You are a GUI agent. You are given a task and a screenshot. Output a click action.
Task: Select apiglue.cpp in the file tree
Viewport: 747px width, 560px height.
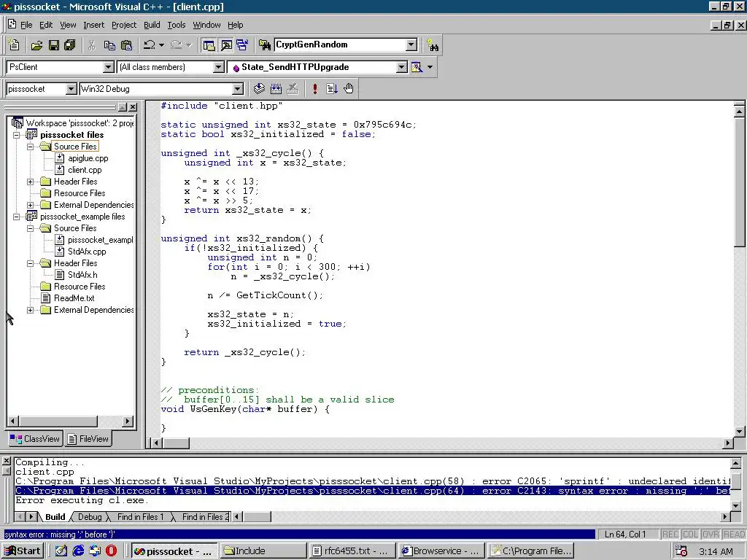tap(88, 158)
